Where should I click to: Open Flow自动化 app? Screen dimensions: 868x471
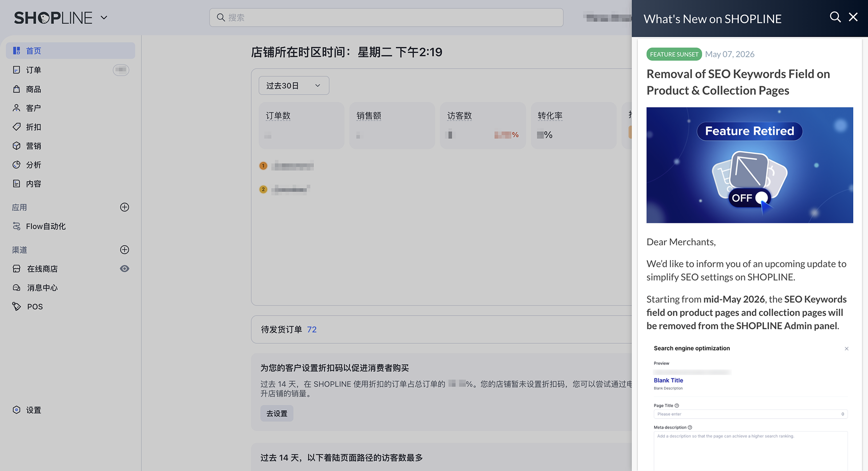(70, 226)
